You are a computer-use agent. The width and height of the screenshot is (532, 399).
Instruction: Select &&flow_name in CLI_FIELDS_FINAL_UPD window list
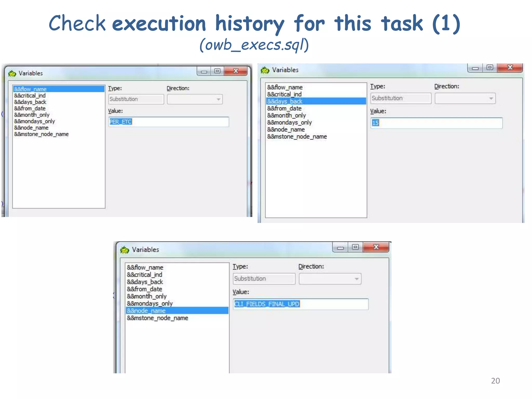(145, 268)
